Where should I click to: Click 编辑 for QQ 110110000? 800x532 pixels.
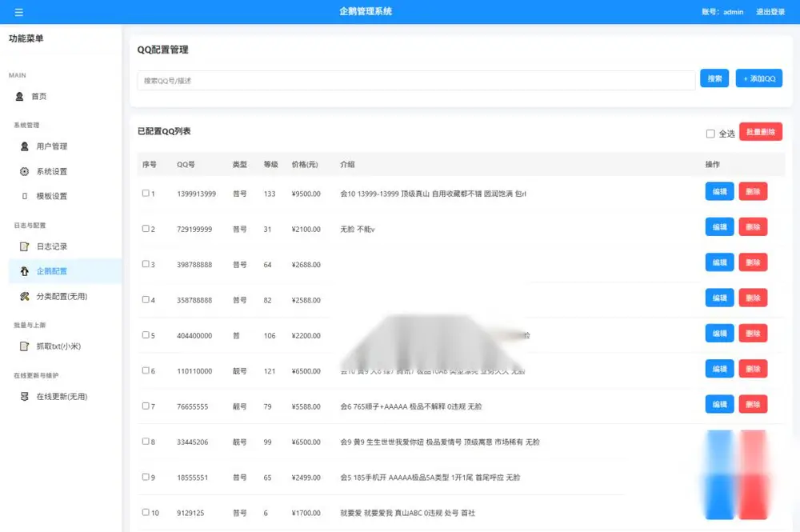pos(719,369)
